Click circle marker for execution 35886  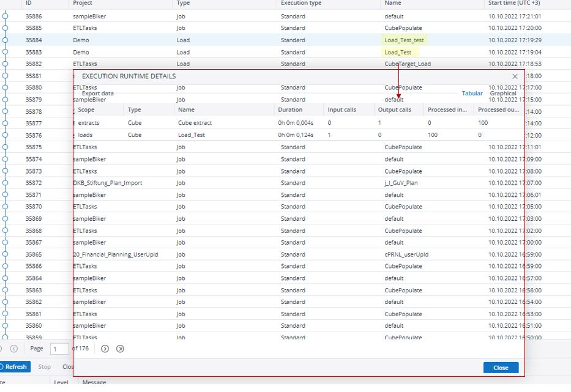[x=6, y=17]
